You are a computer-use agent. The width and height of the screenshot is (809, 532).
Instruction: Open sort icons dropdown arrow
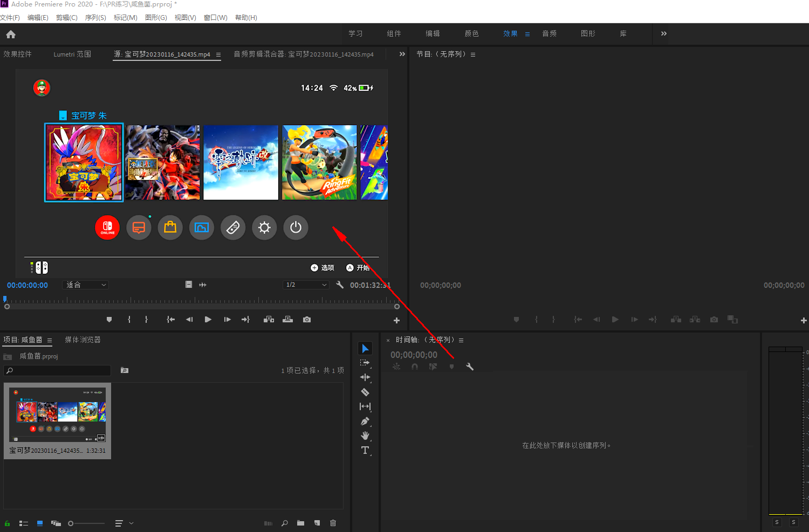tap(131, 523)
